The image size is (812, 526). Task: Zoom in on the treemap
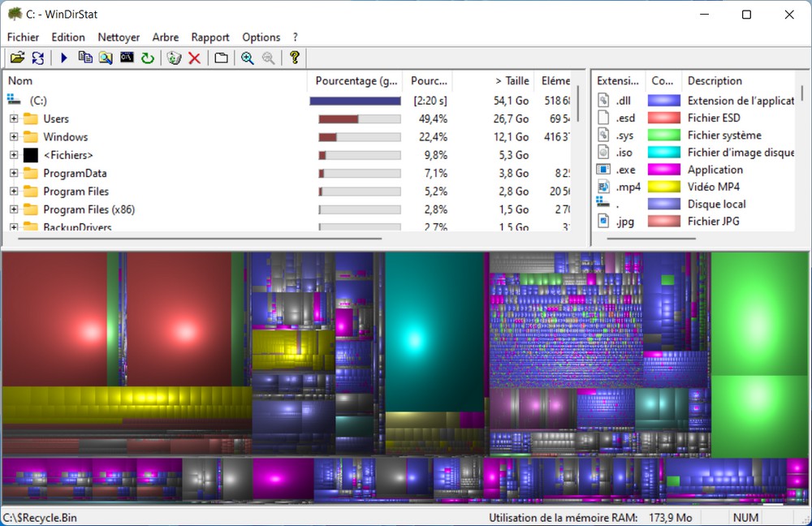coord(248,58)
